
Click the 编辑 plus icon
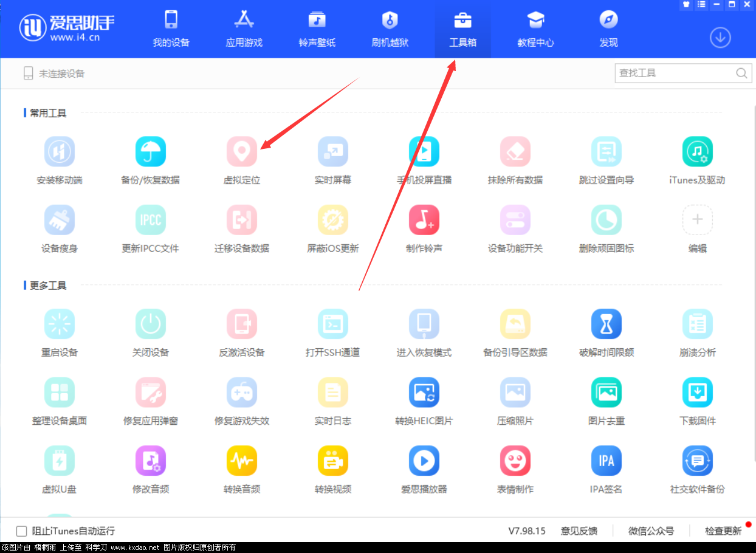click(x=698, y=219)
